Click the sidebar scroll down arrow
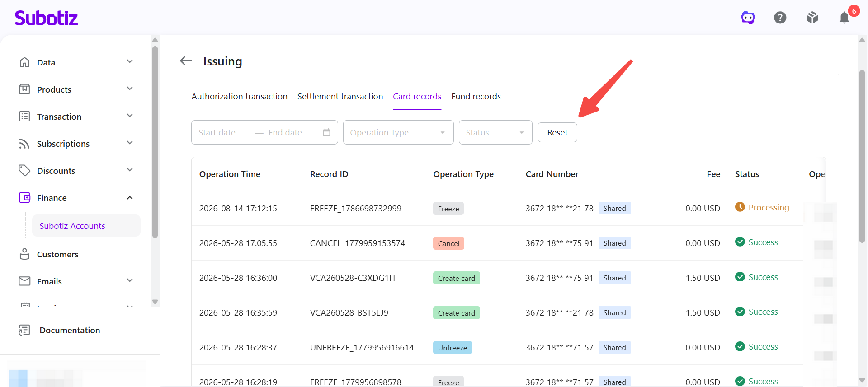This screenshot has width=868, height=387. click(155, 302)
